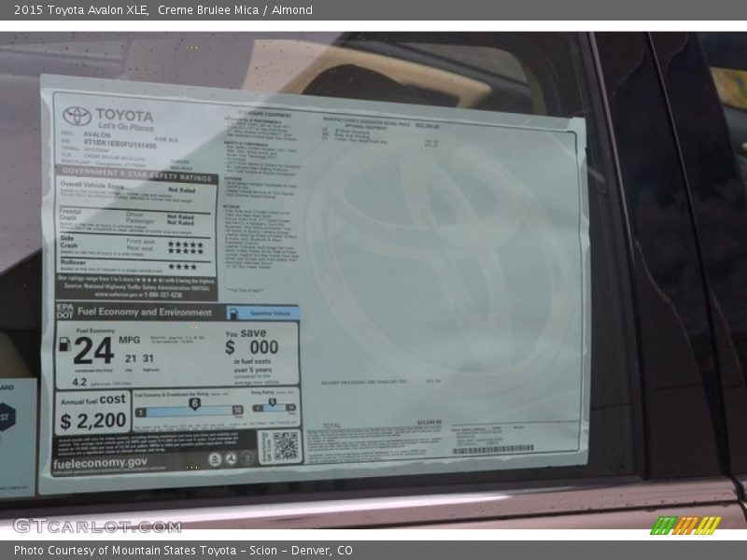
Task: Click the highway mileage value '31'
Action: pos(148,358)
